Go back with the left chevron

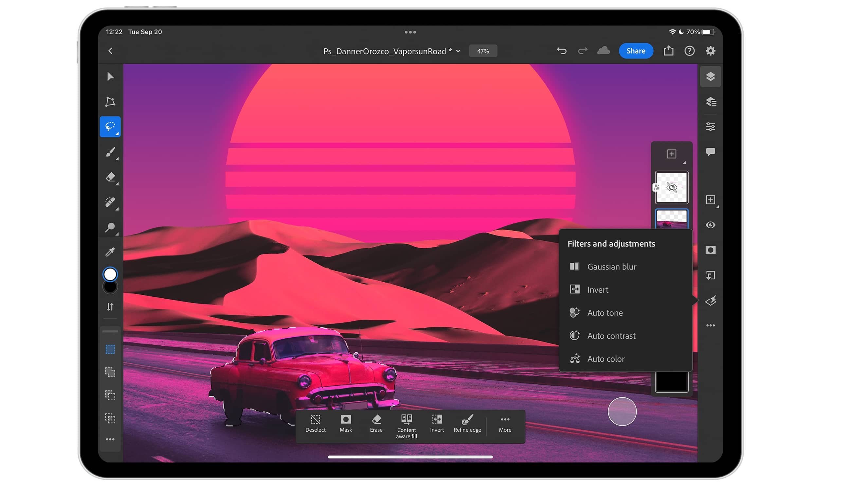pyautogui.click(x=110, y=51)
